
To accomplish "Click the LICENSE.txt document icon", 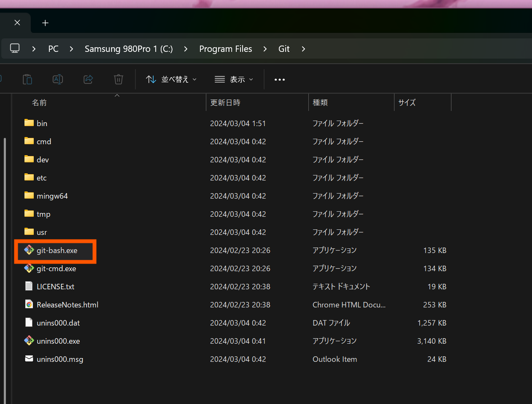I will [x=29, y=286].
